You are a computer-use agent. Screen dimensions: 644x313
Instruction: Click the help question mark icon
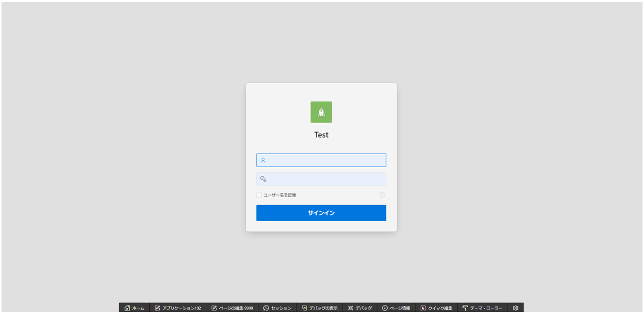click(382, 195)
